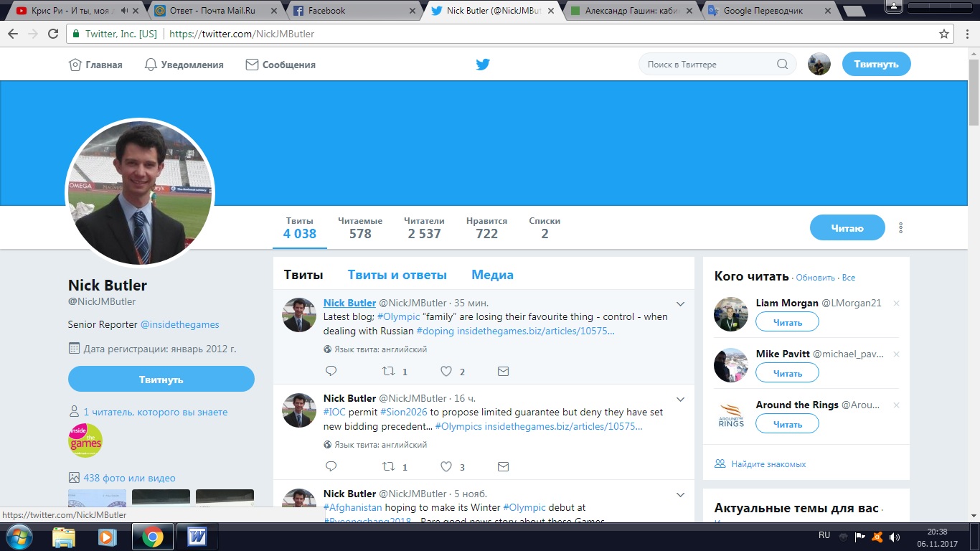
Task: Click the Twitter bird logo in header
Action: 483,65
